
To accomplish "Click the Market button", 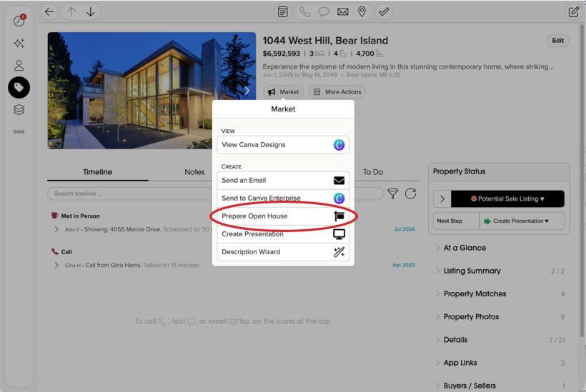I will (x=283, y=92).
